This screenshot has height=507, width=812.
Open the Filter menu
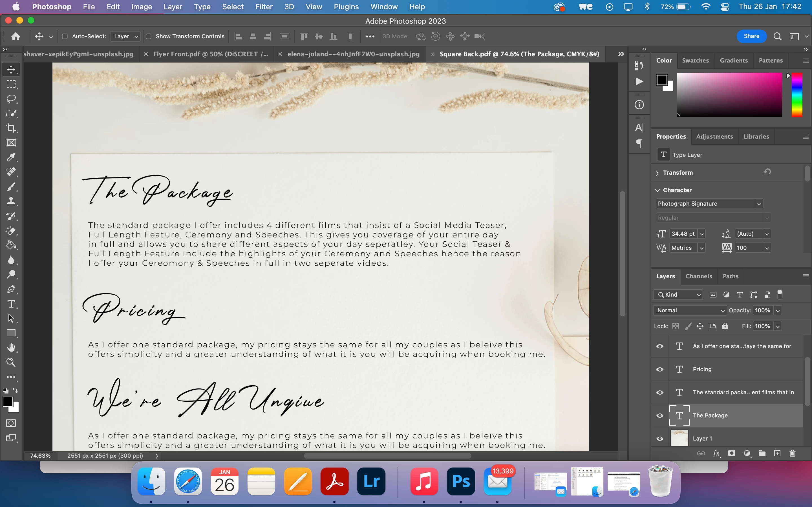click(264, 7)
